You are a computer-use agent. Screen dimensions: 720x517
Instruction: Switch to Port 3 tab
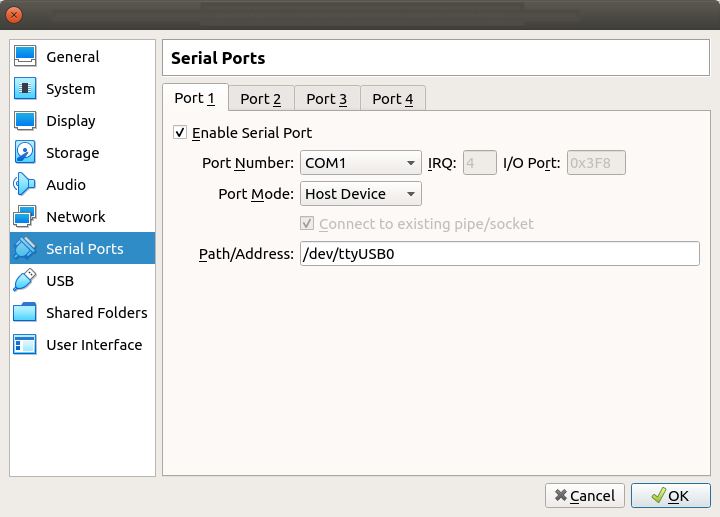[327, 99]
